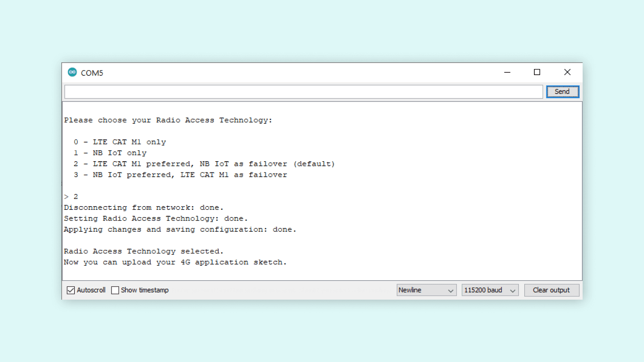Click the 'Radio Access Technology selected.' line

144,251
